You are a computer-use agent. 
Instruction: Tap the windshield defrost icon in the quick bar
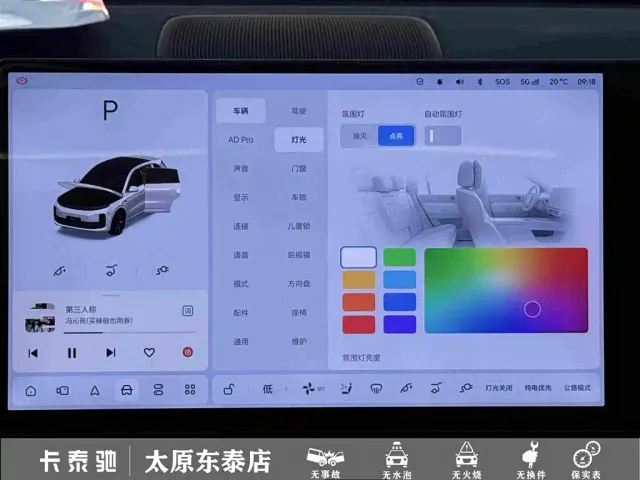pos(376,388)
